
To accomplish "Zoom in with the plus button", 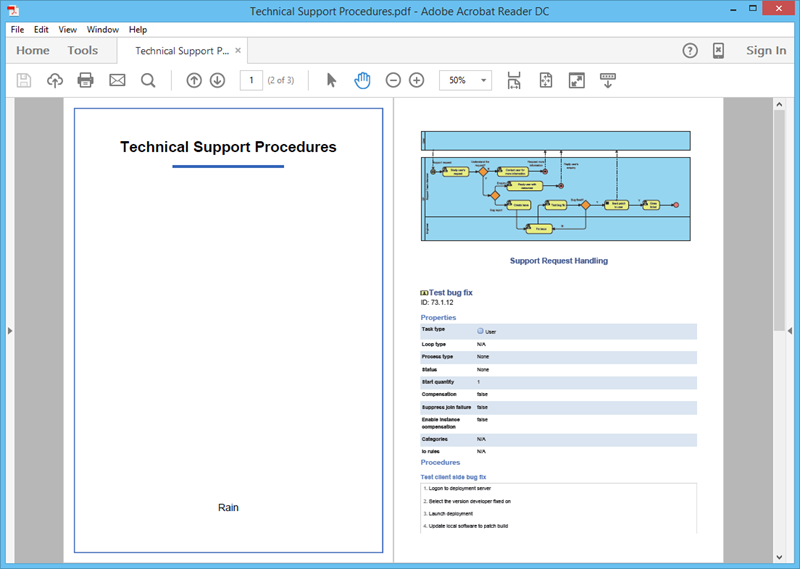I will [x=417, y=80].
